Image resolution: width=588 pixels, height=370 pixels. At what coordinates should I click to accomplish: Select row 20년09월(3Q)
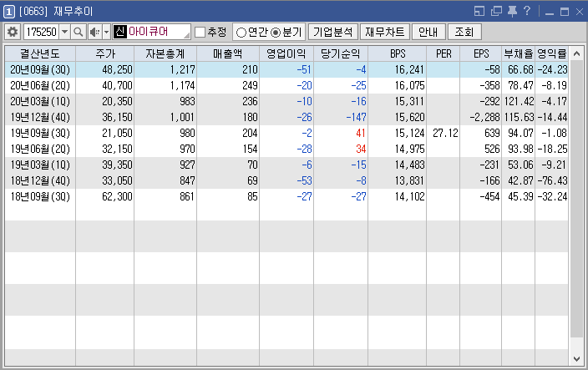coord(286,69)
